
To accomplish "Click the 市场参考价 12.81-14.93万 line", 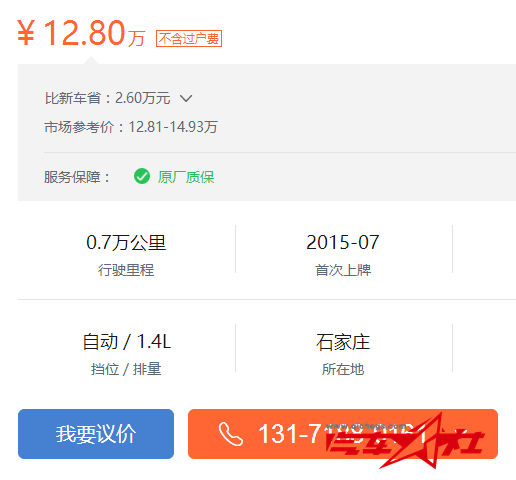I will click(131, 127).
